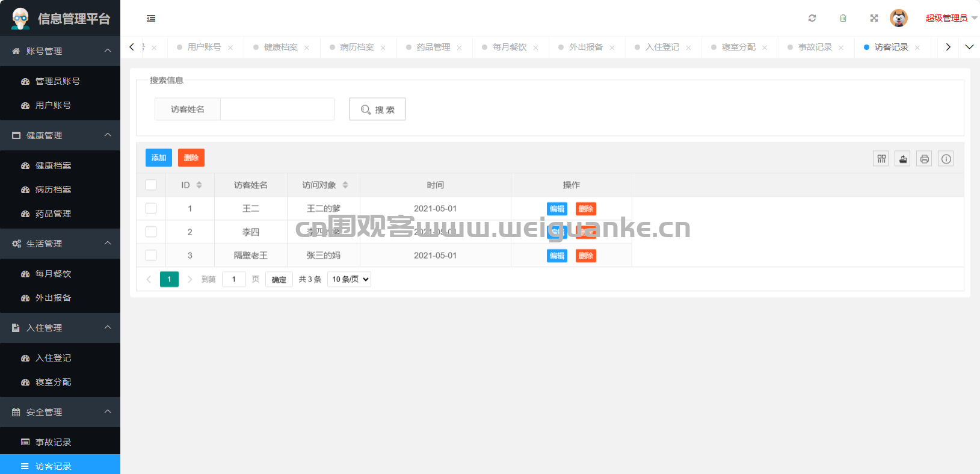Click the user avatar image
Screen dimensions: 980x474
point(899,18)
